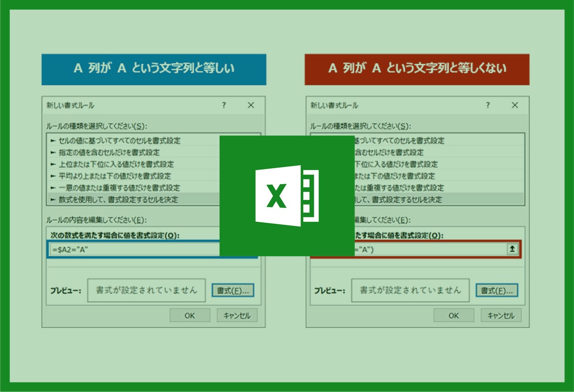Click the formula field containing =$A2="A"

pos(134,249)
